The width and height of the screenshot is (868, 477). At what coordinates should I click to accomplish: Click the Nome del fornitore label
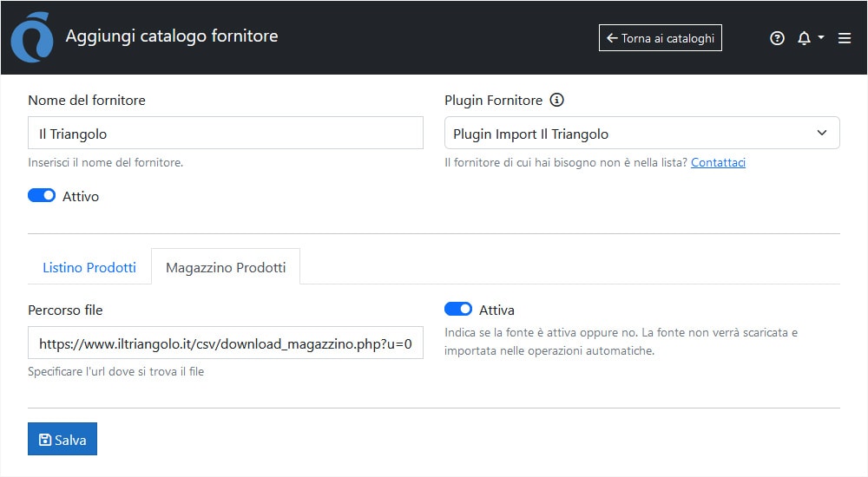click(x=87, y=100)
